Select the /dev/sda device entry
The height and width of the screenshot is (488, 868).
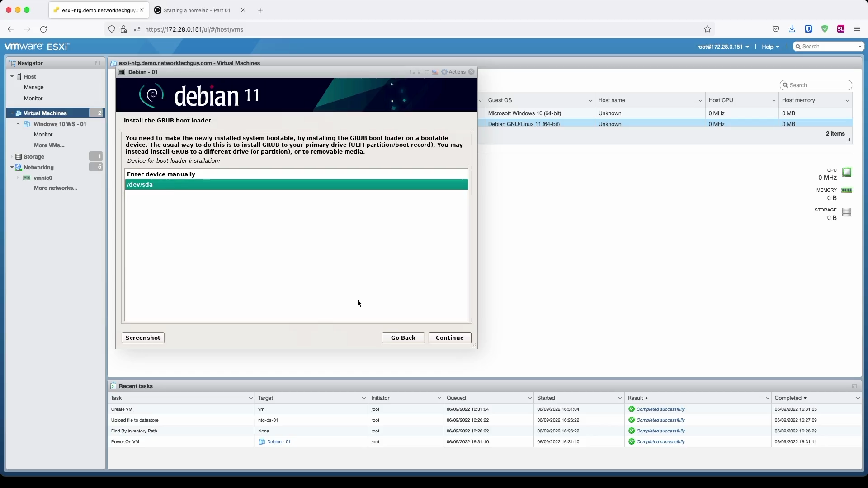(x=297, y=185)
